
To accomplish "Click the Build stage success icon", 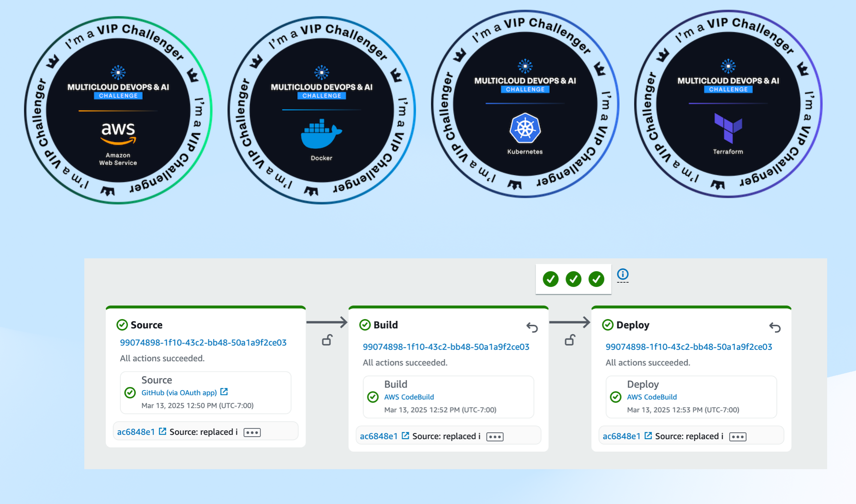I will point(365,325).
